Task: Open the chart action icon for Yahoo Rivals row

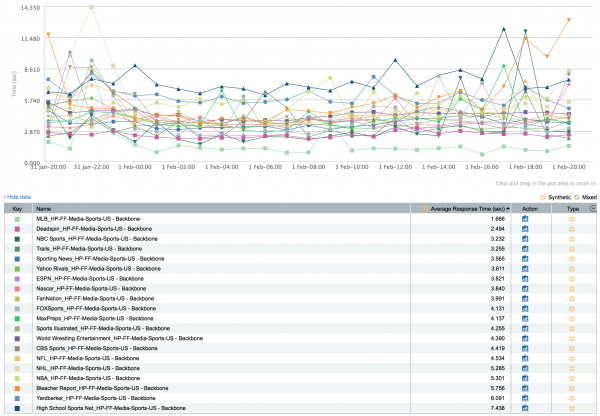Action: [x=525, y=269]
